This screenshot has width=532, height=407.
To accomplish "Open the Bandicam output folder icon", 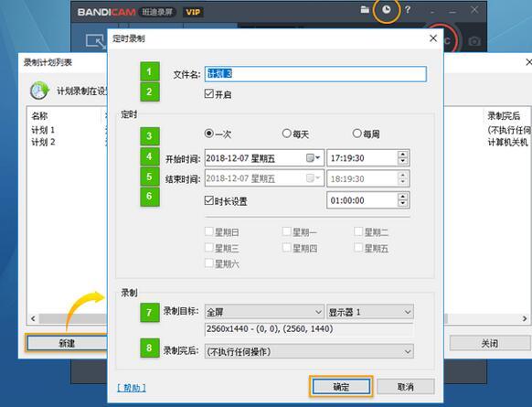I will tap(365, 10).
